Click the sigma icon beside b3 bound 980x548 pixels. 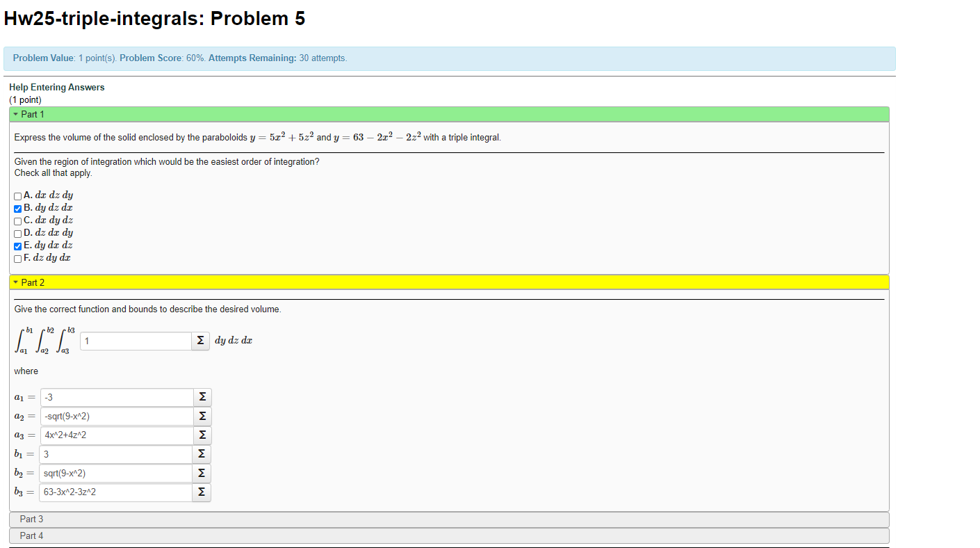pyautogui.click(x=202, y=492)
